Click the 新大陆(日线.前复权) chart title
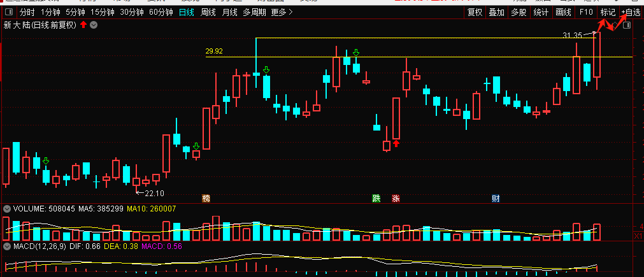 pos(40,25)
